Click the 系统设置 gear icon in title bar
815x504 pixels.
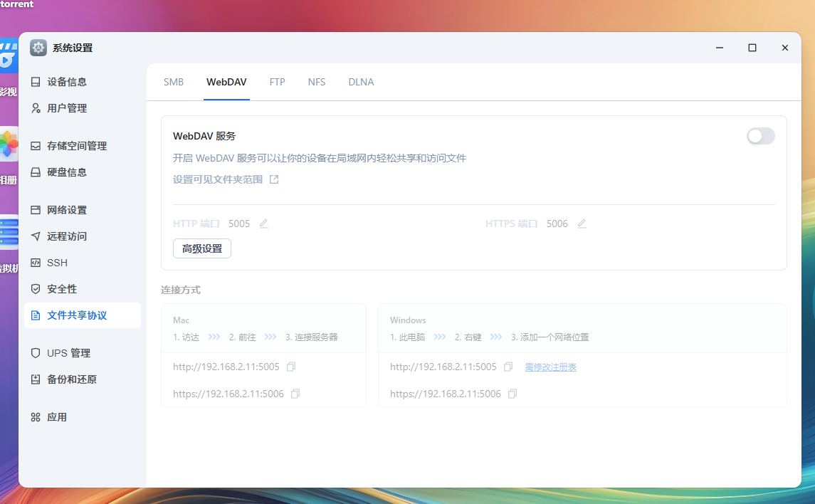38,48
